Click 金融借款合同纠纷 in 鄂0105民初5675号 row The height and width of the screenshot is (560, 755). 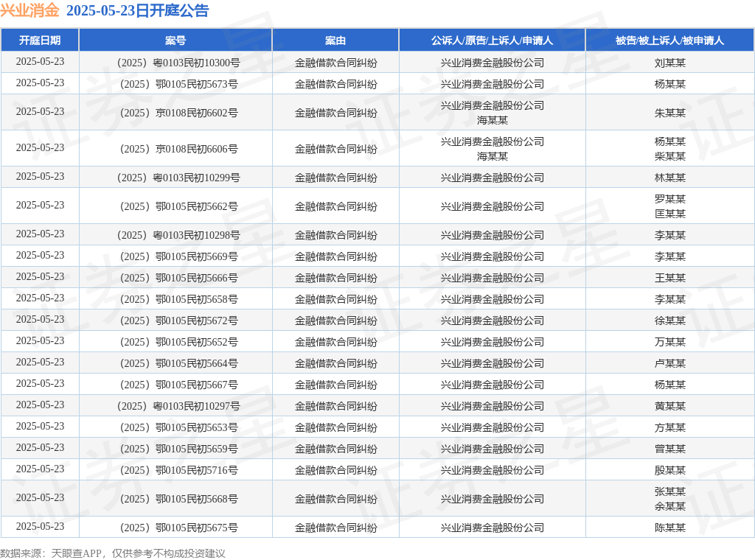coord(335,528)
